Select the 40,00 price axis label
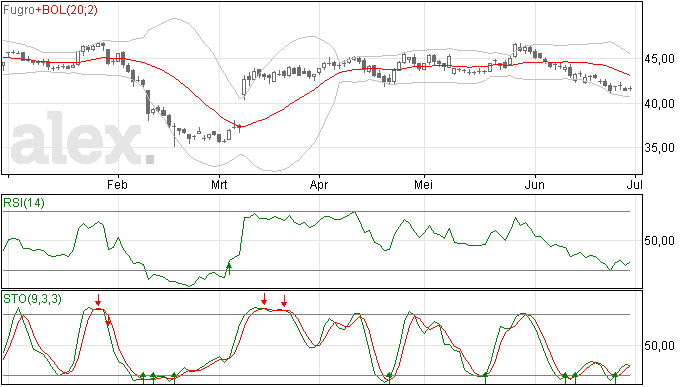 (x=659, y=103)
